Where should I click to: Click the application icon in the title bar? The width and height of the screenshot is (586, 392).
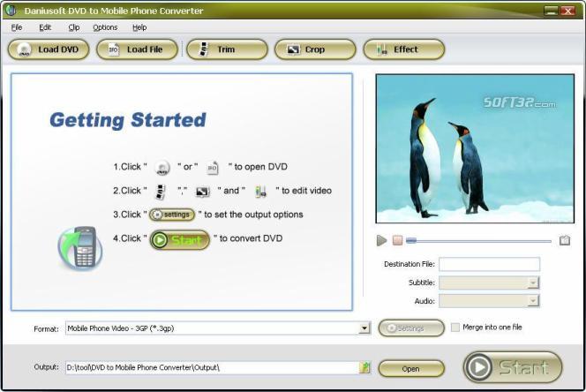pos(11,11)
